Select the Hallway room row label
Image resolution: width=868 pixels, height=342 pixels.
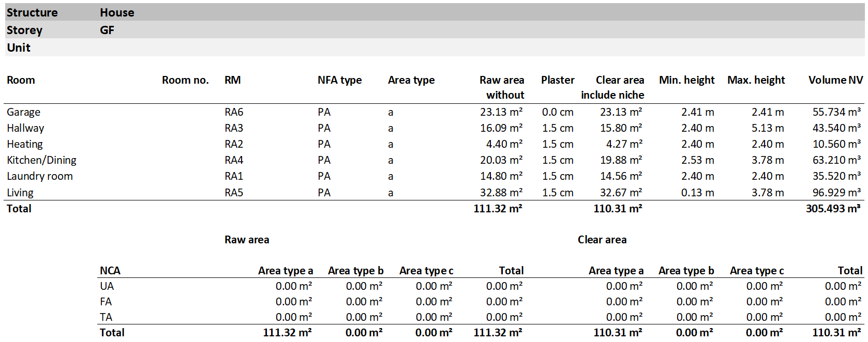click(x=25, y=128)
